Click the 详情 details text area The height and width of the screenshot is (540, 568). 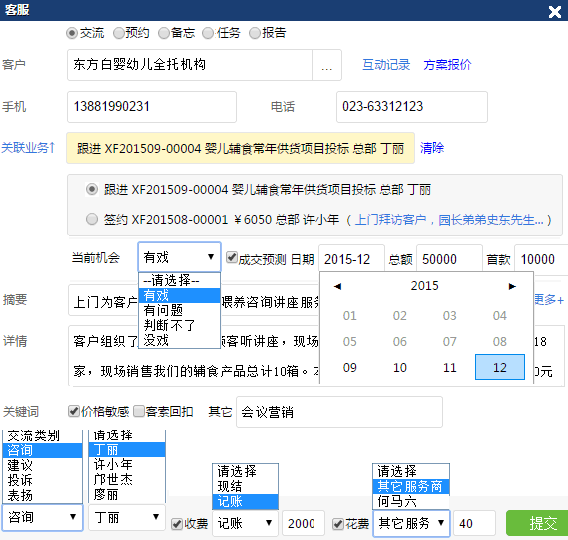click(x=316, y=356)
